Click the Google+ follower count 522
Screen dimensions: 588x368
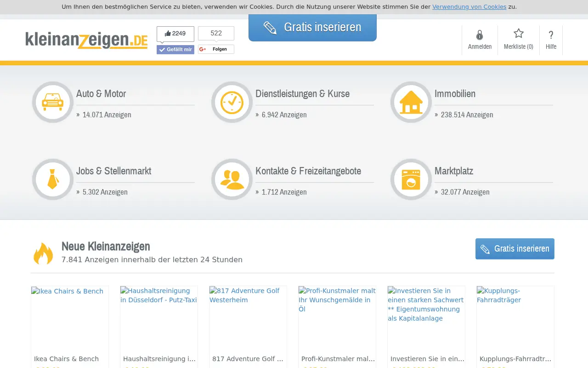(216, 33)
